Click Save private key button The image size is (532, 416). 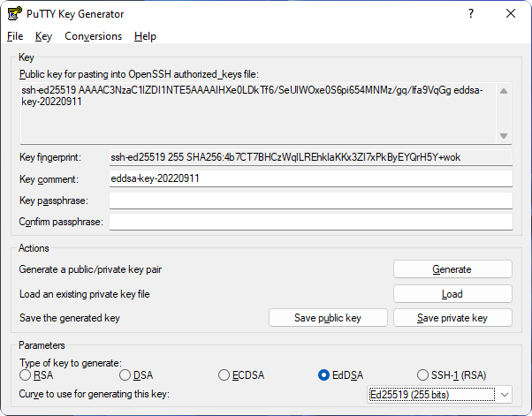tap(452, 318)
